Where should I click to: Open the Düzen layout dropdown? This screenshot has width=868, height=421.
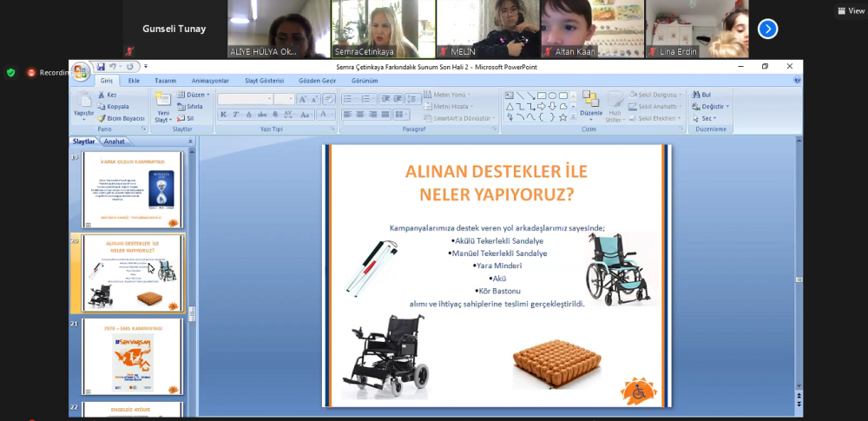(194, 95)
